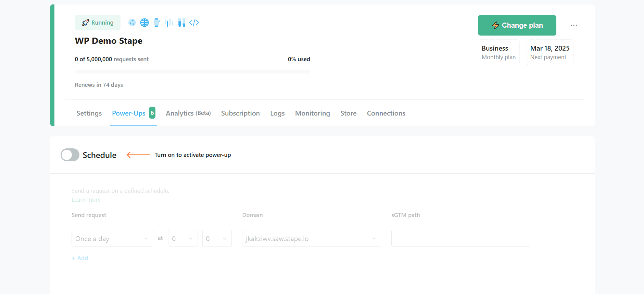Click the code brackets power-up icon
This screenshot has height=294, width=644.
coord(194,23)
